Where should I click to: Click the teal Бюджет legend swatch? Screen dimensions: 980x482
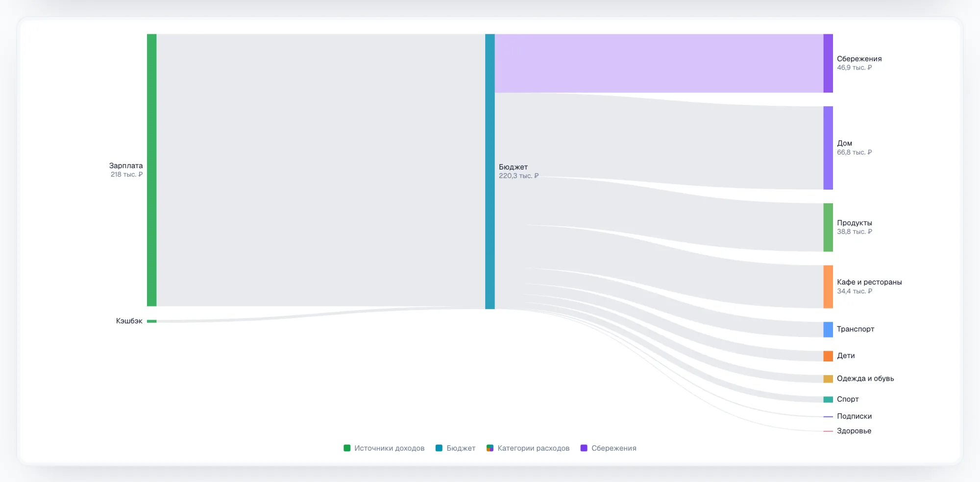click(x=439, y=448)
